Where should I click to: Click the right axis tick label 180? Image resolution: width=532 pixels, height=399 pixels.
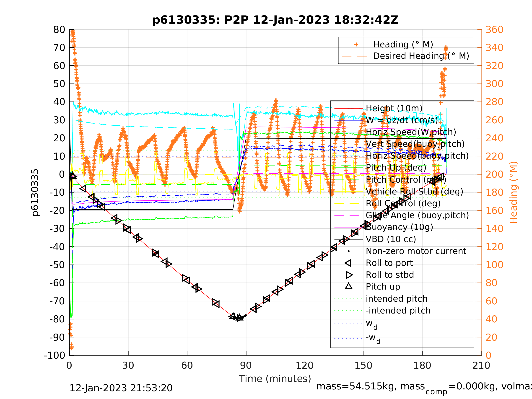[494, 192]
